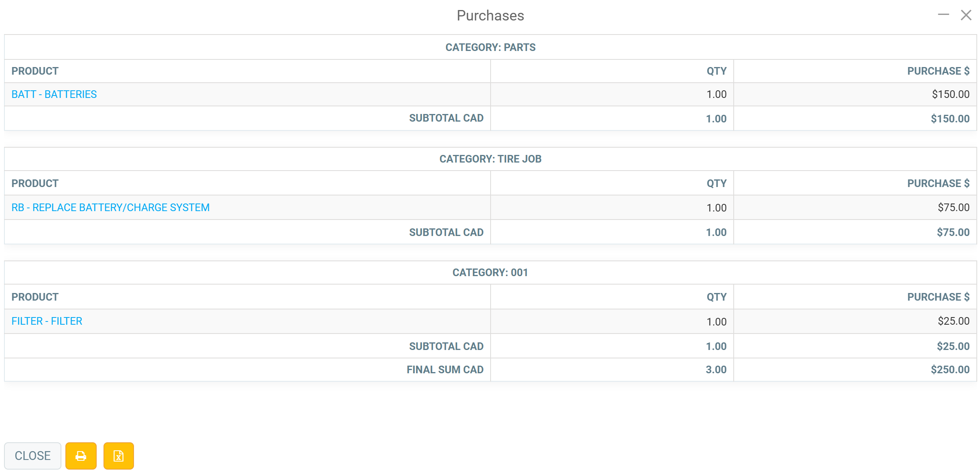Click PURCHASE $ header in 001 table
The width and height of the screenshot is (980, 474).
pyautogui.click(x=938, y=297)
